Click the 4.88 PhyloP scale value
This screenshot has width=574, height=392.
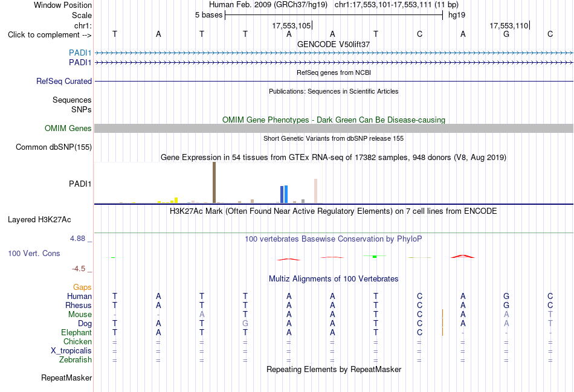point(77,239)
